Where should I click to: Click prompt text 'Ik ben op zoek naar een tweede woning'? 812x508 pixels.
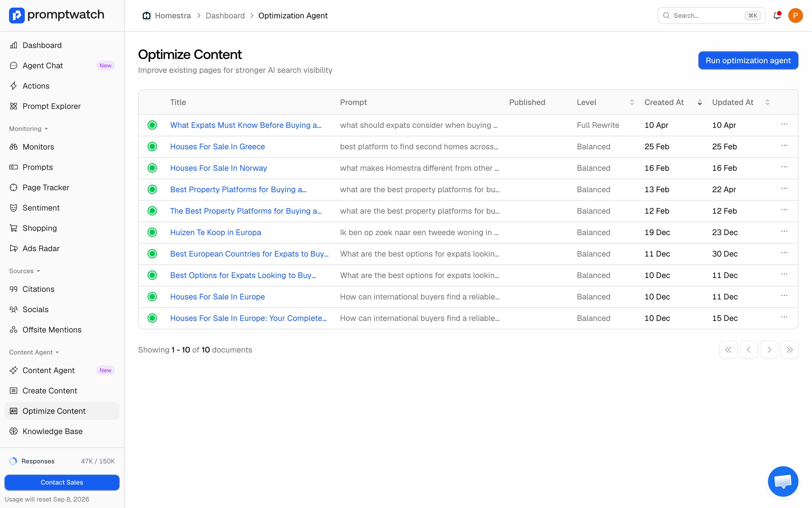click(419, 233)
